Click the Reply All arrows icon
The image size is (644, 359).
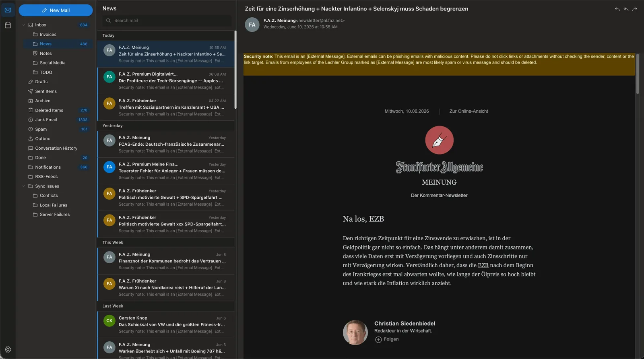[626, 9]
